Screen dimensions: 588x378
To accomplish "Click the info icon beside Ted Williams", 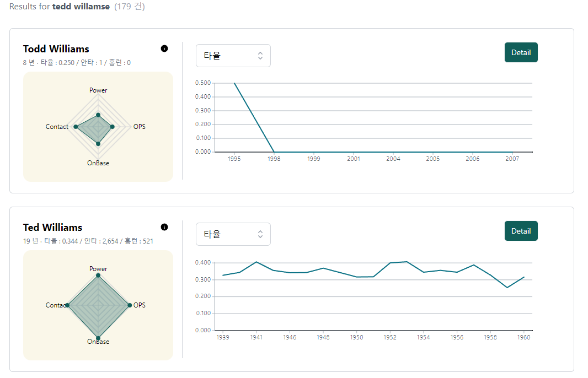I will (x=164, y=227).
